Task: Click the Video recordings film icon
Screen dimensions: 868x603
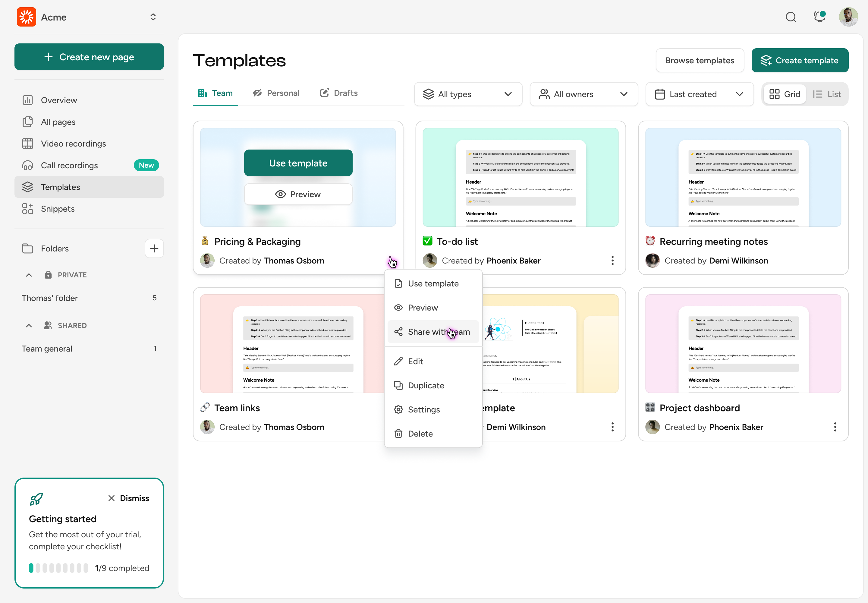Action: pyautogui.click(x=27, y=144)
